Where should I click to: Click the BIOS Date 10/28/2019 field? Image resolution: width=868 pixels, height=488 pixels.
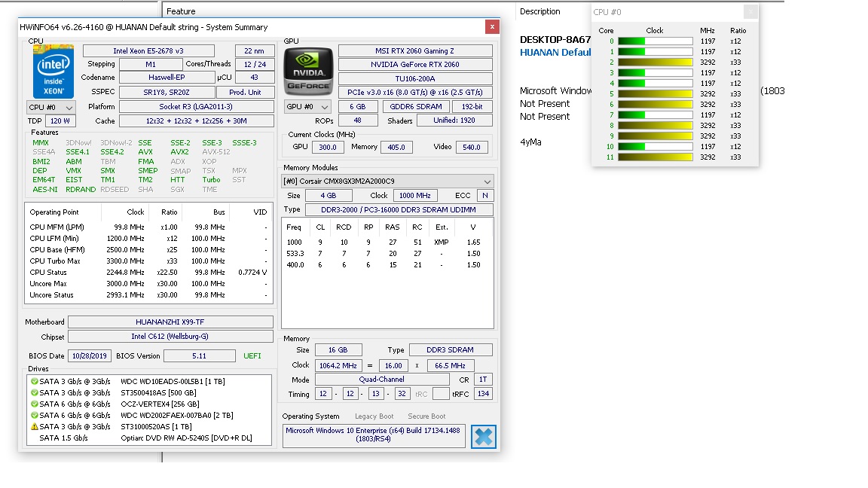(x=90, y=355)
